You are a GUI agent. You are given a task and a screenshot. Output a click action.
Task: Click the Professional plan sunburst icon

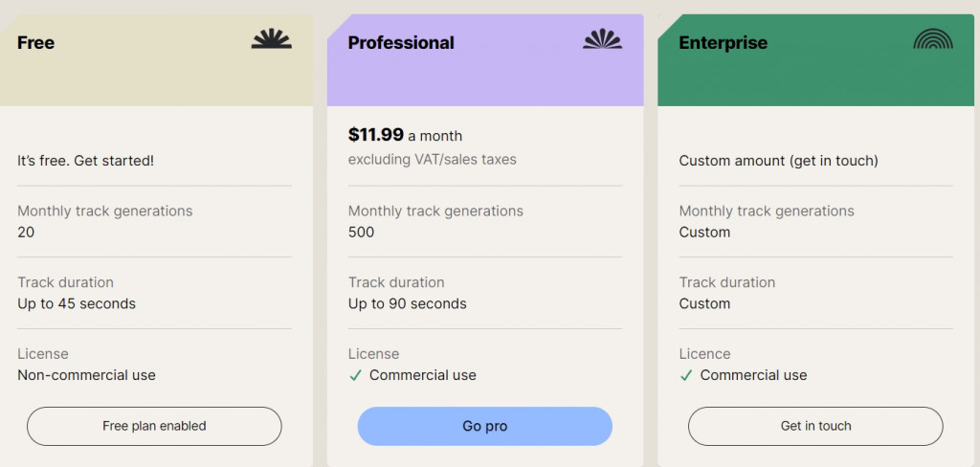[x=602, y=39]
